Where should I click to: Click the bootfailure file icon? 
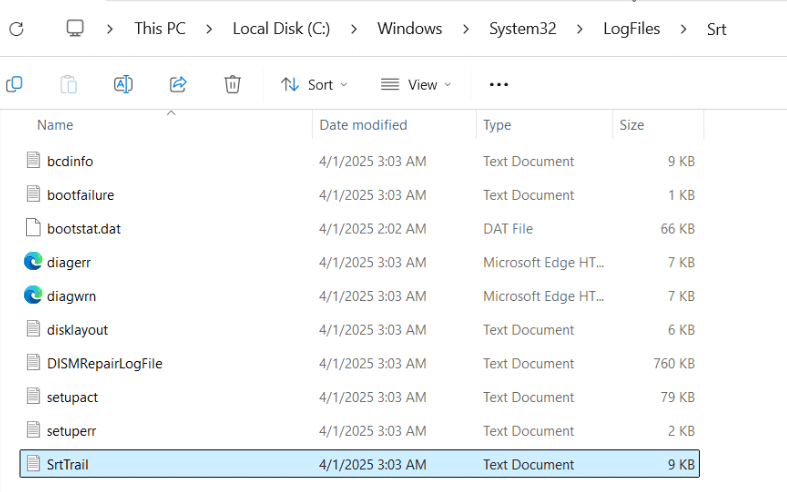click(x=34, y=194)
